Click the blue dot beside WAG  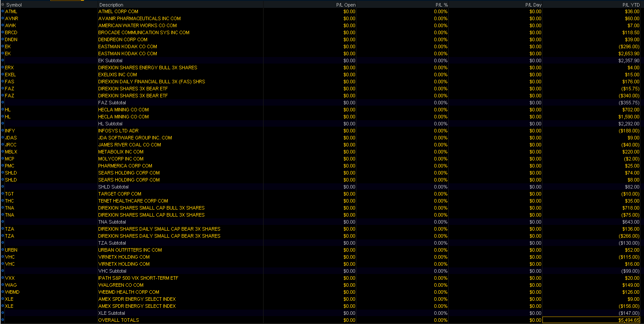tap(3, 285)
